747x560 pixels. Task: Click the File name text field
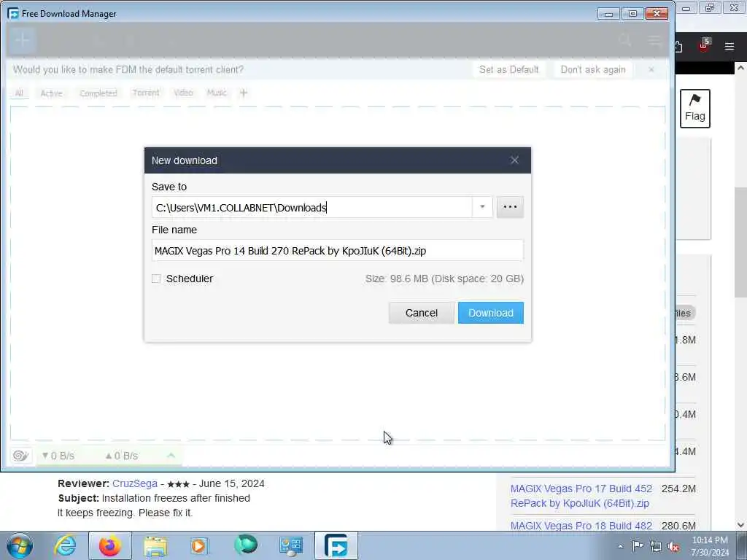(337, 251)
